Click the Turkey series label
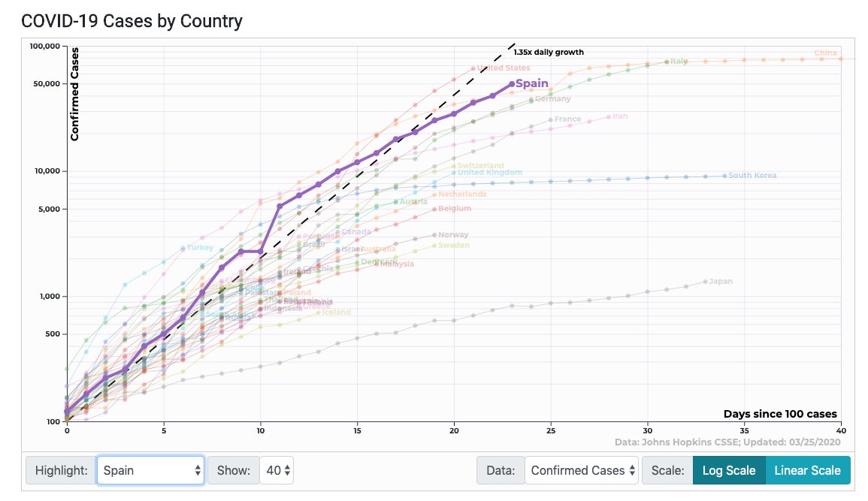 tap(200, 248)
